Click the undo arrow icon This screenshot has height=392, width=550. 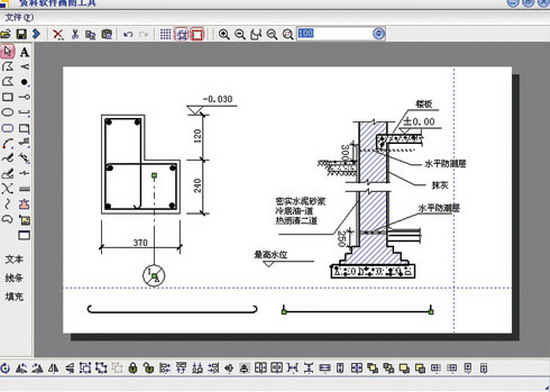click(x=128, y=34)
